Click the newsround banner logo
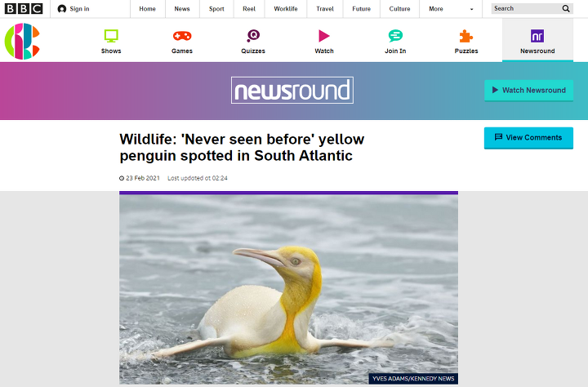 pos(292,91)
